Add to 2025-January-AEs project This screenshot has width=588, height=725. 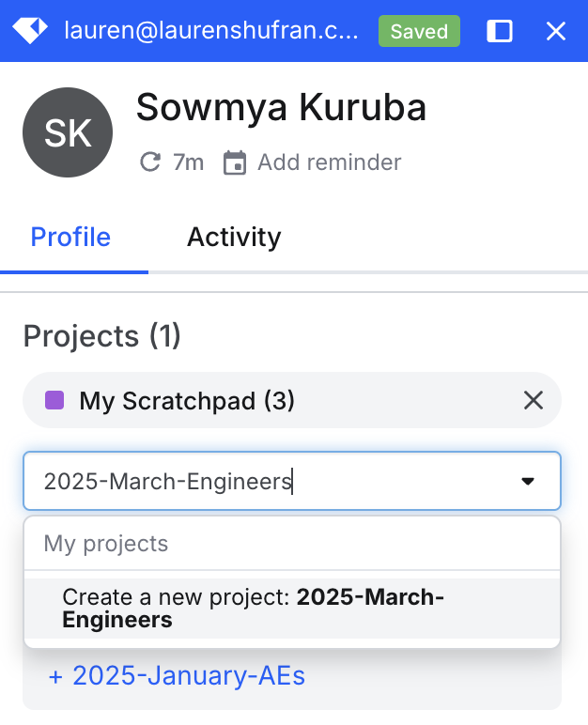(177, 676)
